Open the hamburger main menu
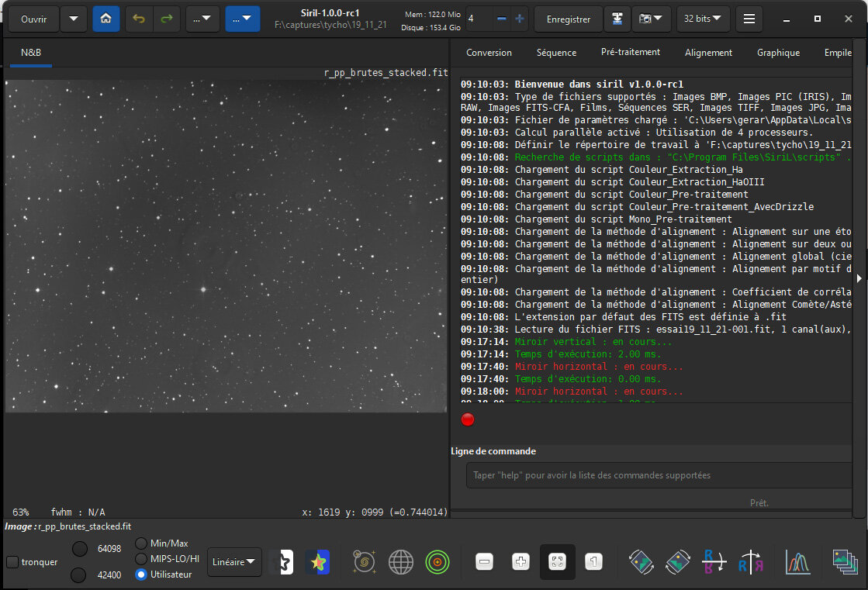The height and width of the screenshot is (590, 868). [749, 19]
